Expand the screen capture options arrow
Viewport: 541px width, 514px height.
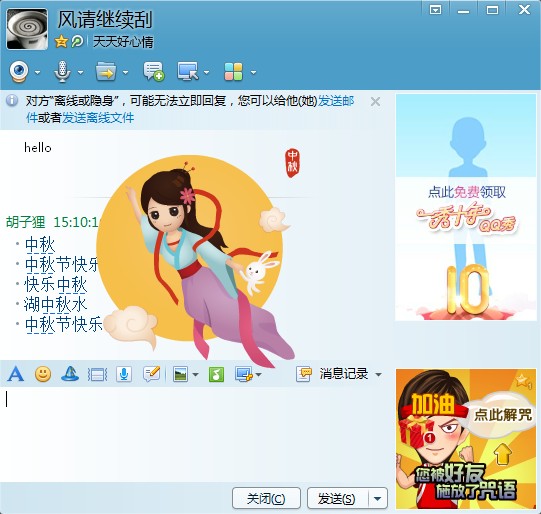(x=259, y=375)
